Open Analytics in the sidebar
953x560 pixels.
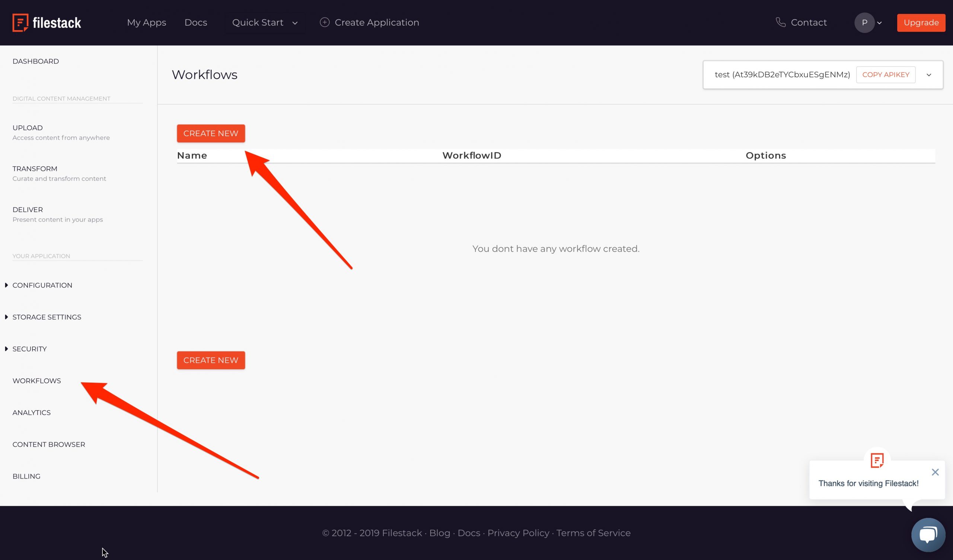(x=32, y=413)
